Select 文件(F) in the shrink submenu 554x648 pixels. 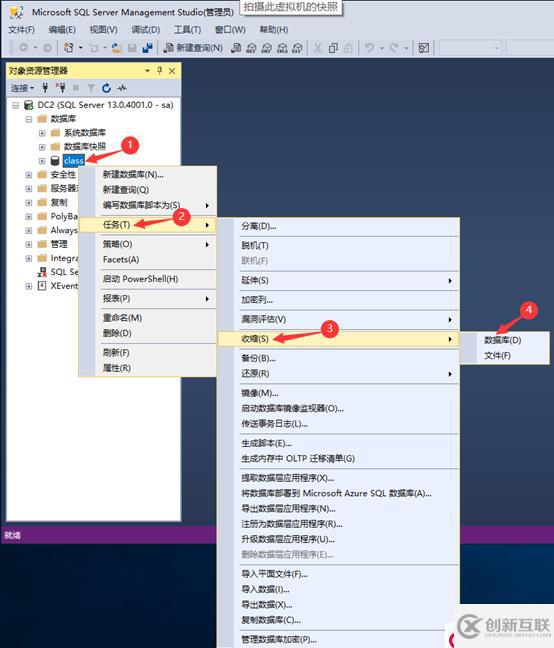click(x=497, y=355)
